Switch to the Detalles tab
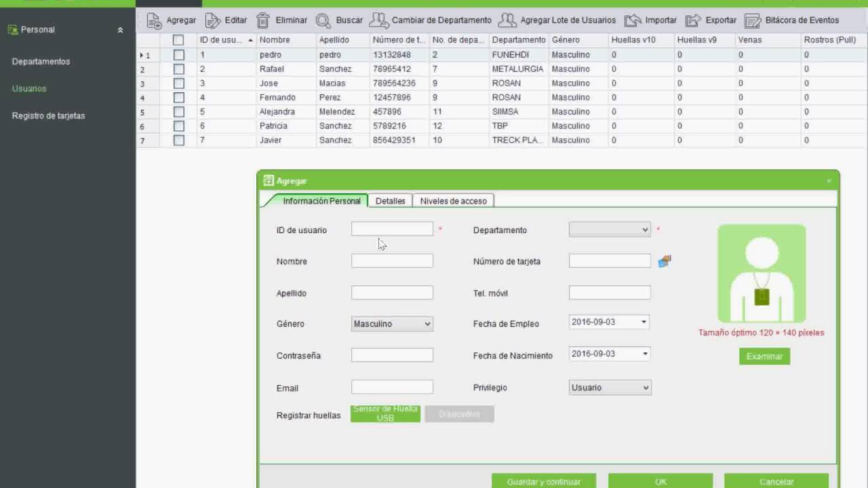This screenshot has height=488, width=868. pos(390,201)
